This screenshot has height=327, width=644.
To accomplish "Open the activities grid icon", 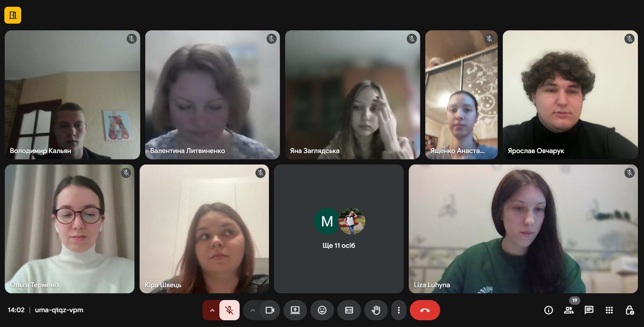I will click(x=609, y=310).
